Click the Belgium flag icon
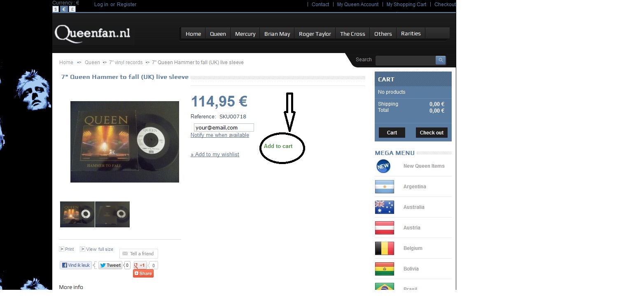The image size is (644, 296). 385,248
